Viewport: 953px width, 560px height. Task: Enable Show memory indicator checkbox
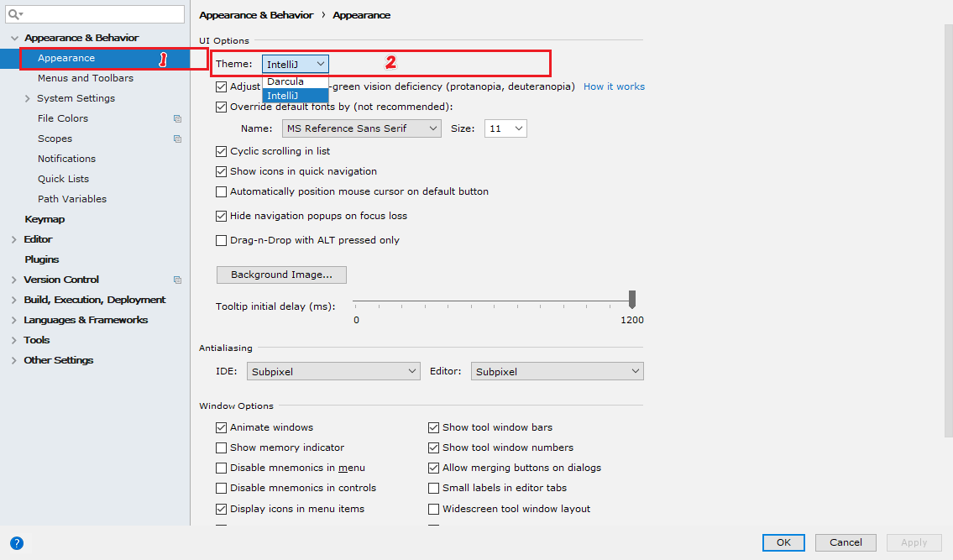click(x=221, y=447)
